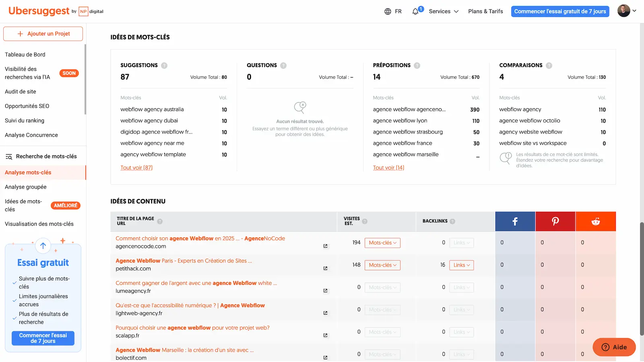The height and width of the screenshot is (362, 644).
Task: Open bolectif.com external link icon
Action: coord(325,358)
